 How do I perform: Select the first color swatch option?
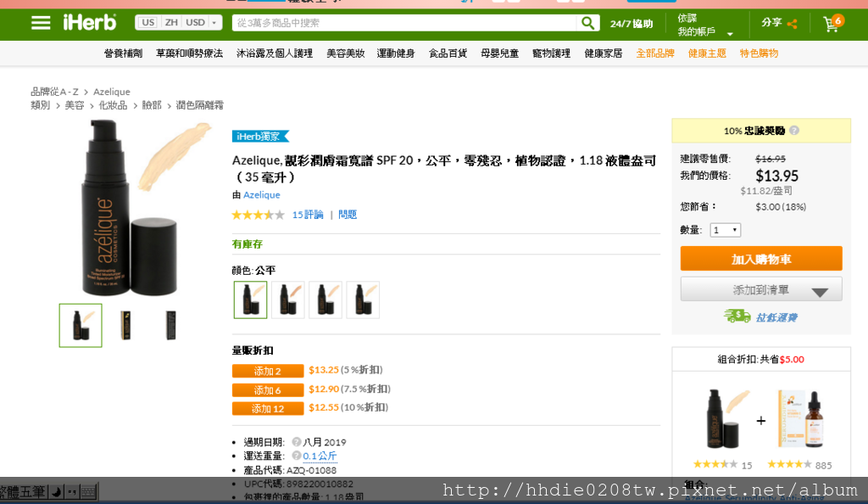point(250,300)
